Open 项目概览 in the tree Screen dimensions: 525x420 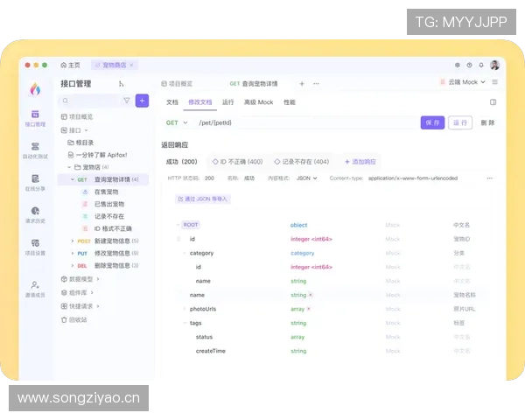(77, 116)
